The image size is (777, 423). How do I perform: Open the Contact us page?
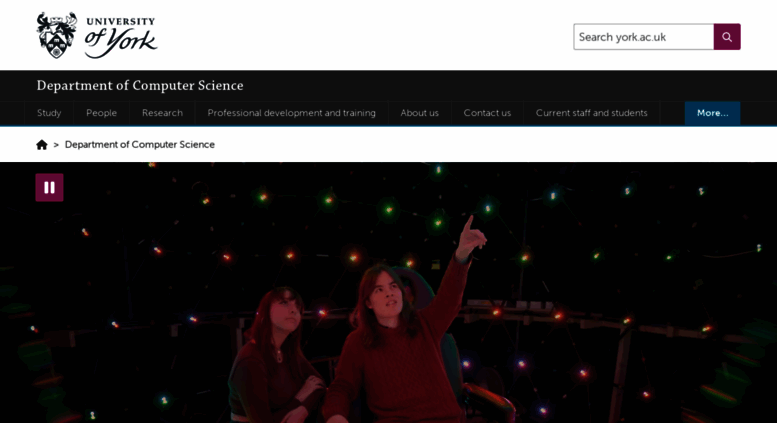click(487, 113)
